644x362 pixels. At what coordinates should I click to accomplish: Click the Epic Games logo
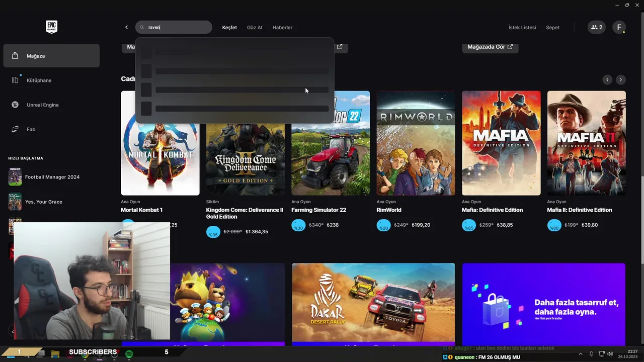pos(51,27)
